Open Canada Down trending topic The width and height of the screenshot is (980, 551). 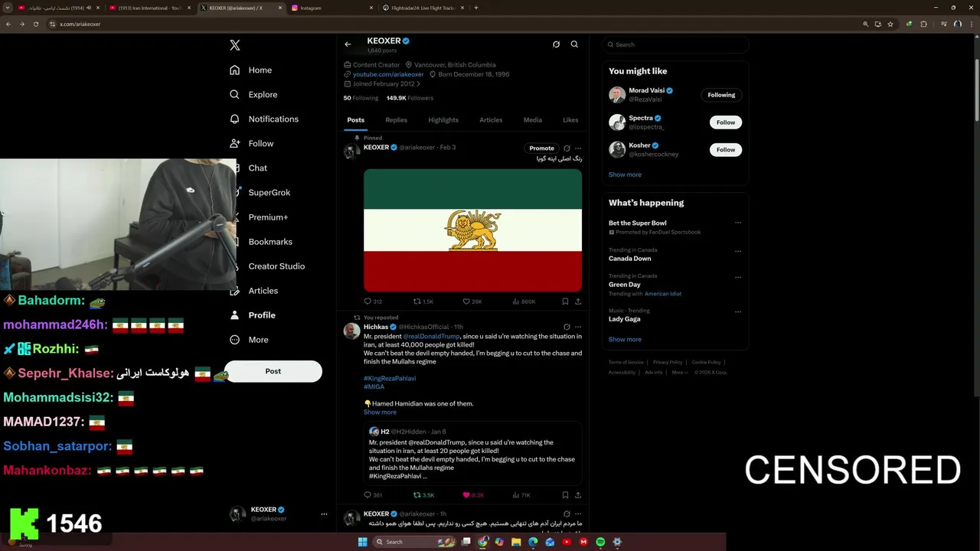point(630,259)
